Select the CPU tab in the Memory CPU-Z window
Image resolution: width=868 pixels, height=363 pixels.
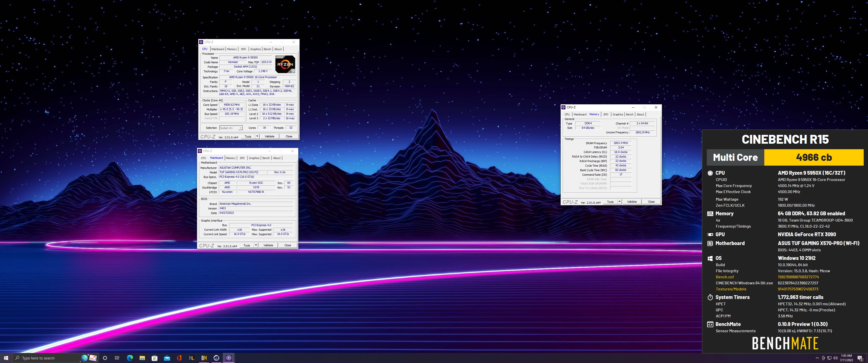click(x=567, y=114)
